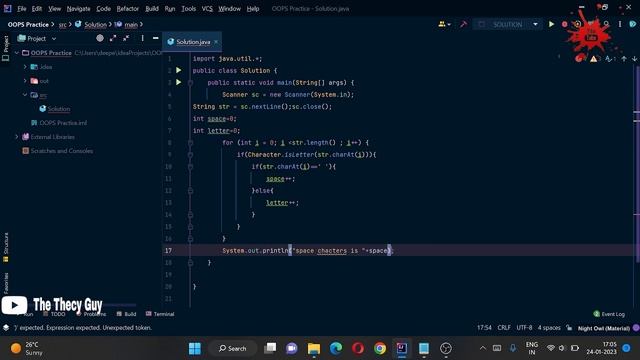Place cursor in the System.out.println line

coord(307,250)
